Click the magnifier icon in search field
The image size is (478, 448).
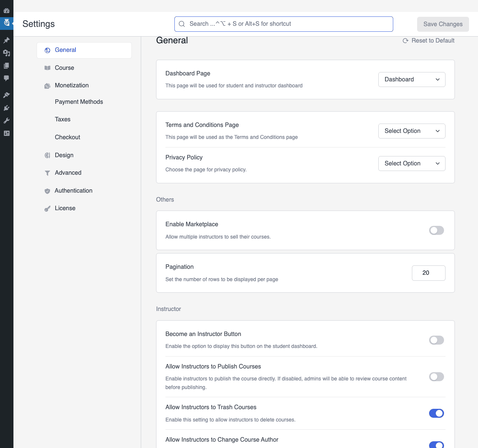182,24
